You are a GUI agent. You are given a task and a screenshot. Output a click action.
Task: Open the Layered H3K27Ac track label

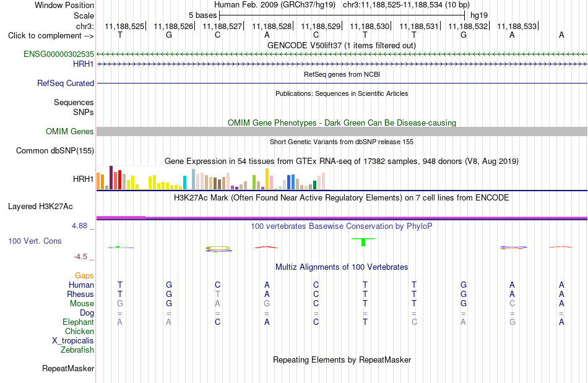pos(40,207)
